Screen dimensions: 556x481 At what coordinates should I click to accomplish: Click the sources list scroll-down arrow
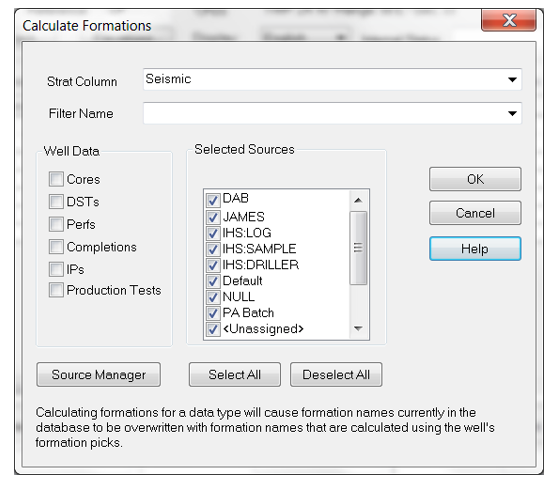358,328
